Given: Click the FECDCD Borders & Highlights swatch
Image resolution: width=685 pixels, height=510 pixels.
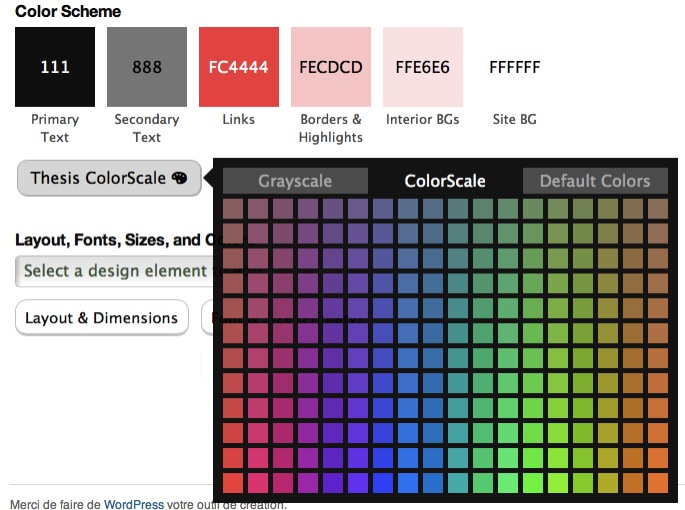Looking at the screenshot, I should coord(330,67).
